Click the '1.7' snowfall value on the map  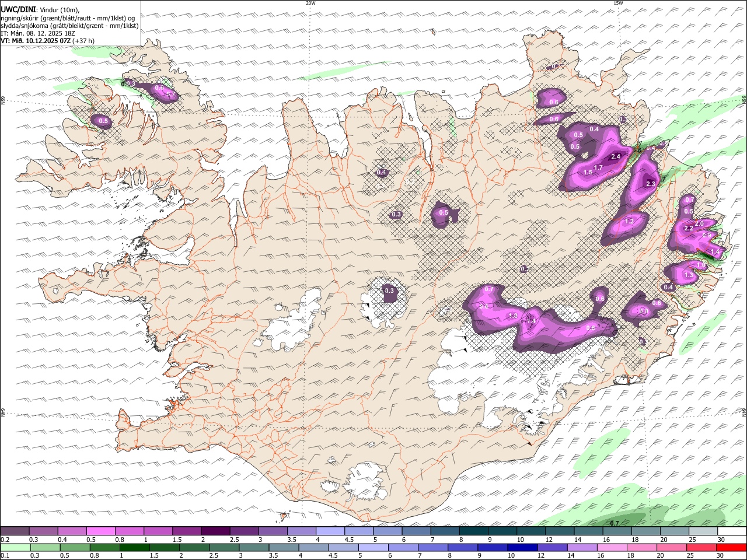[x=598, y=168]
